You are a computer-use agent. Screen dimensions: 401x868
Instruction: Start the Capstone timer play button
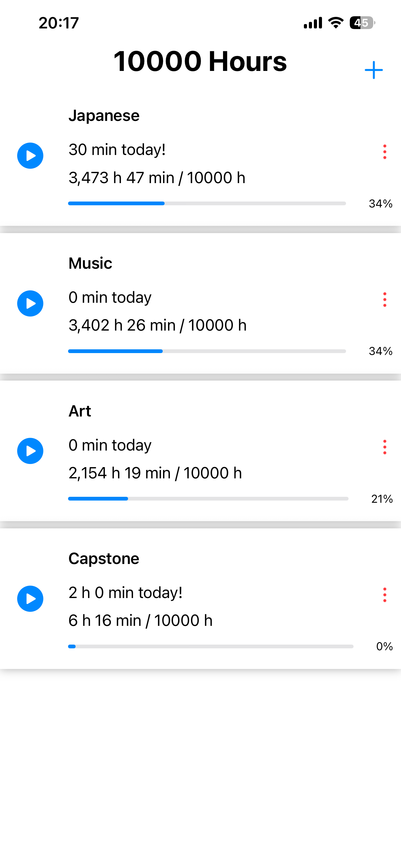pos(30,598)
